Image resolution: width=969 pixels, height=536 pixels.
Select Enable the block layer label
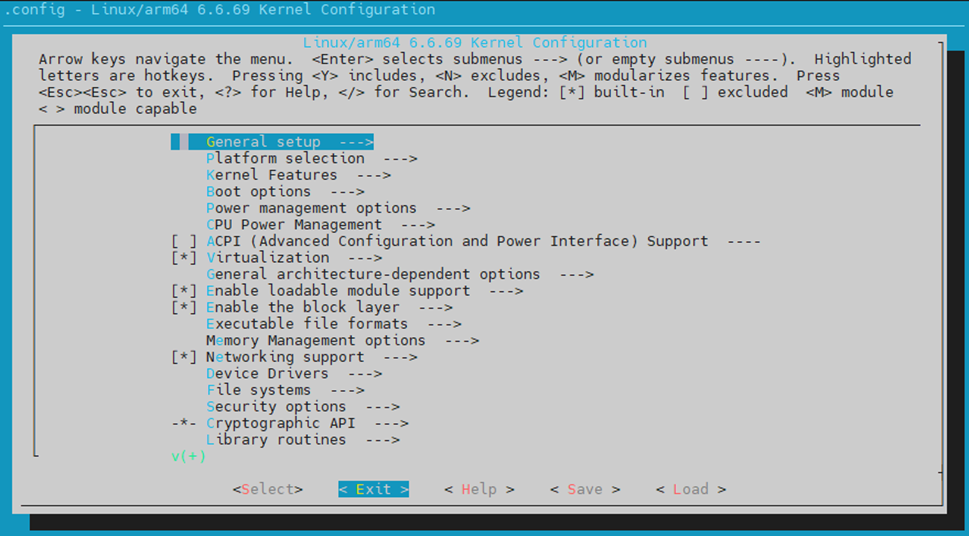pyautogui.click(x=303, y=308)
